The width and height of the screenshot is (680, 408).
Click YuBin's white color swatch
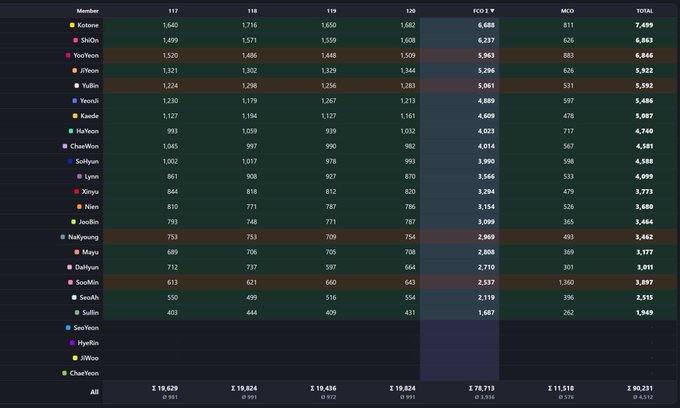[77, 86]
